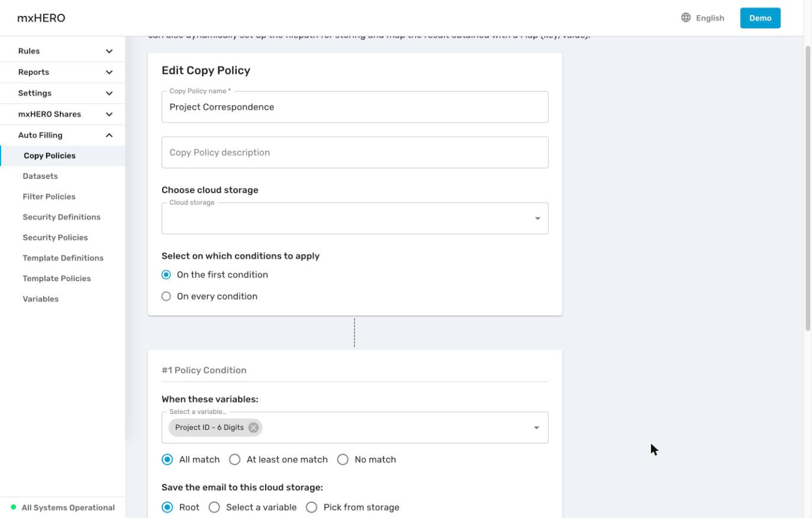Remove the Project ID - 6 Digits chip
Screen dimensions: 812x518
(x=253, y=428)
